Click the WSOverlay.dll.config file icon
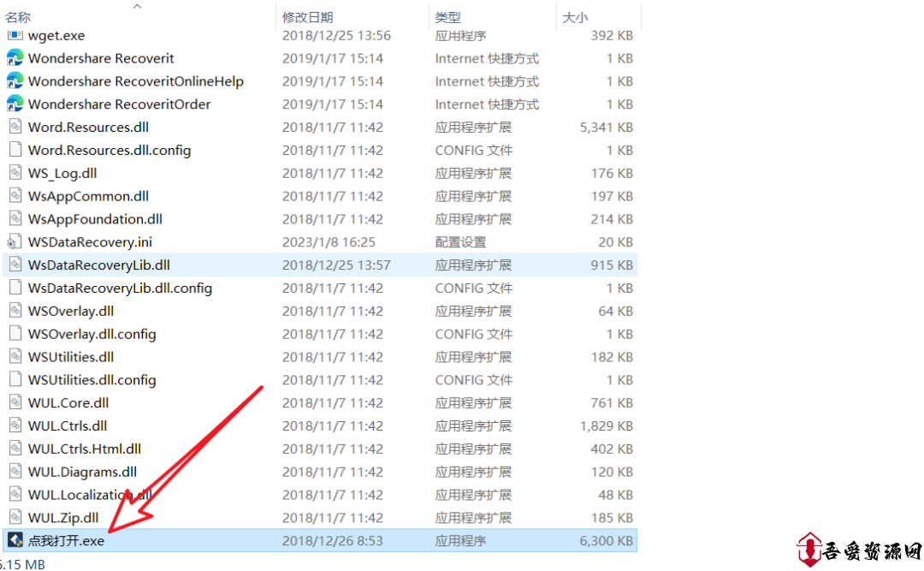Viewport: 924px width, 571px height. tap(15, 334)
